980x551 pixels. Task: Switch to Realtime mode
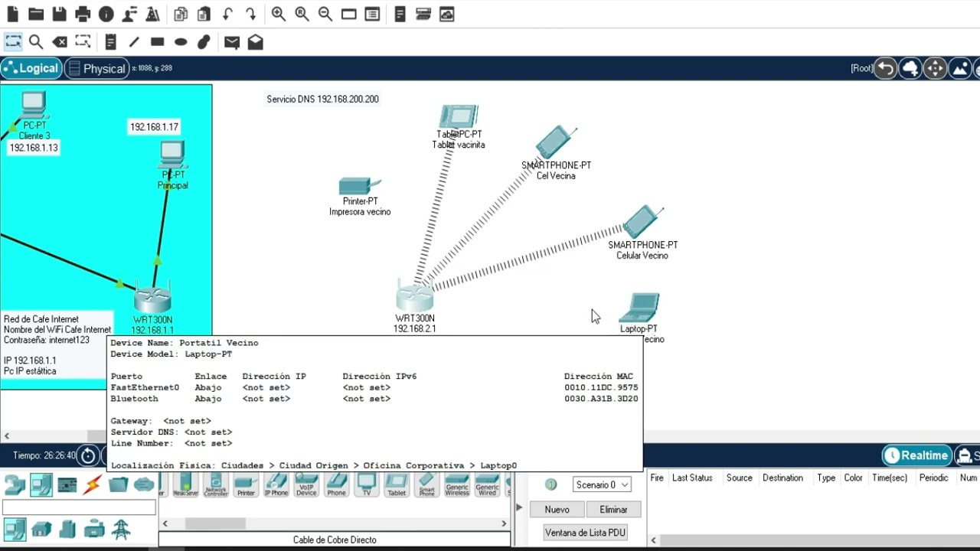pyautogui.click(x=917, y=455)
